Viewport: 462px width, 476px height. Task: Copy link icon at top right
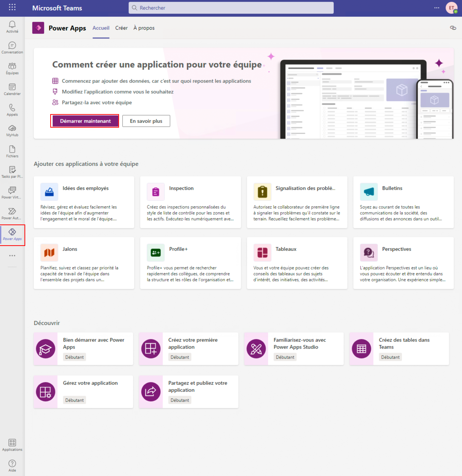453,28
